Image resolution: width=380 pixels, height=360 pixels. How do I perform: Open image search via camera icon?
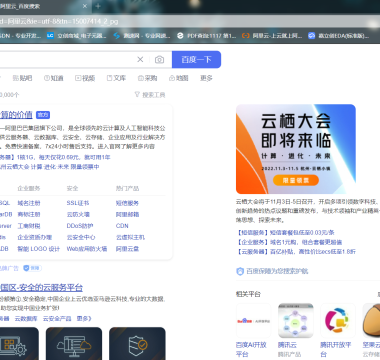(x=159, y=59)
